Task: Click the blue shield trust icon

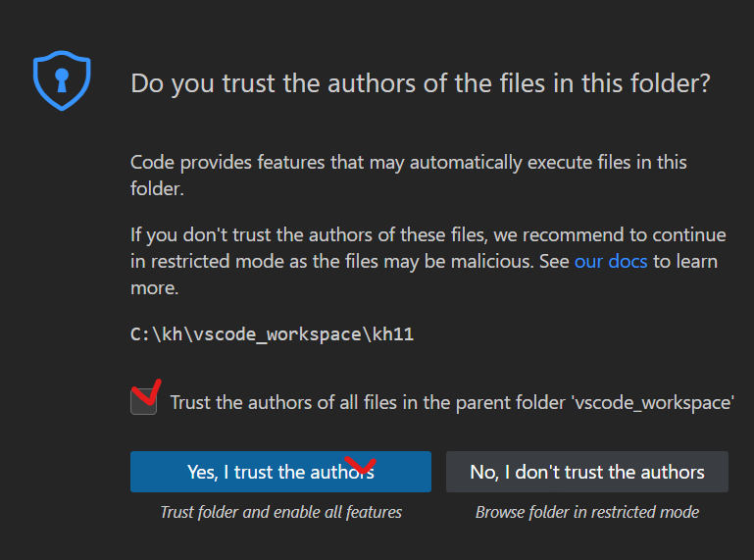Action: click(x=62, y=80)
